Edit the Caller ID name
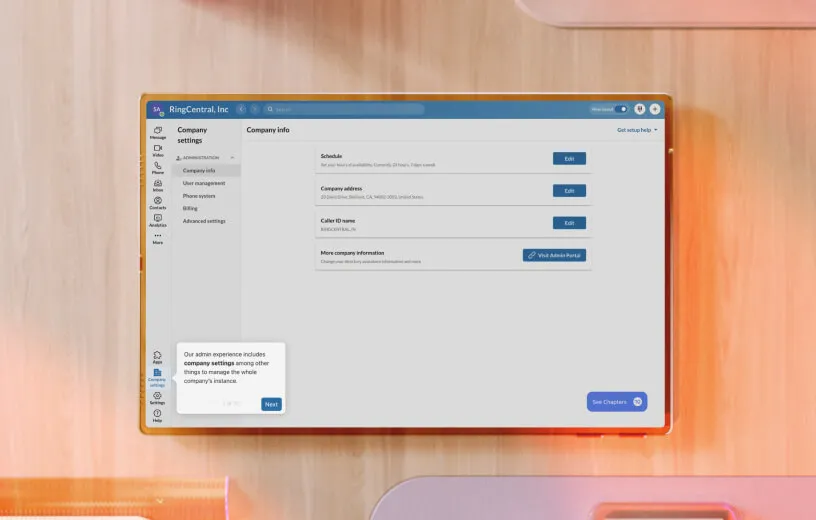The height and width of the screenshot is (520, 816). point(569,223)
